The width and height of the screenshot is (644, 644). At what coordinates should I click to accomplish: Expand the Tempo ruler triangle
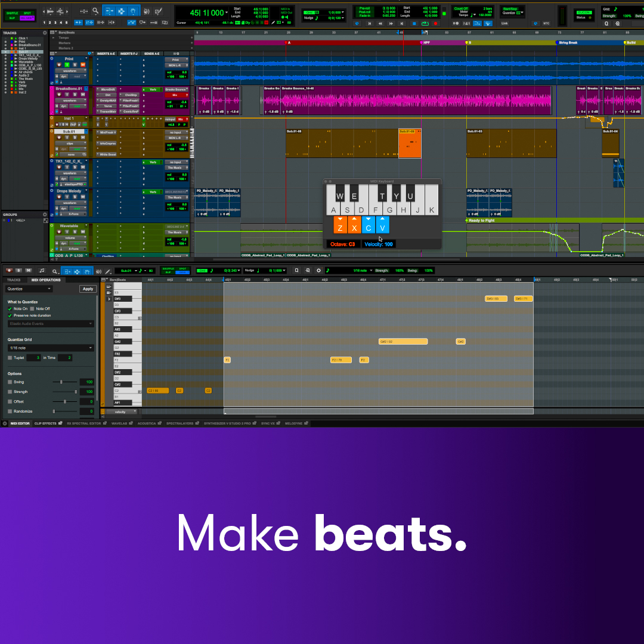(54, 38)
